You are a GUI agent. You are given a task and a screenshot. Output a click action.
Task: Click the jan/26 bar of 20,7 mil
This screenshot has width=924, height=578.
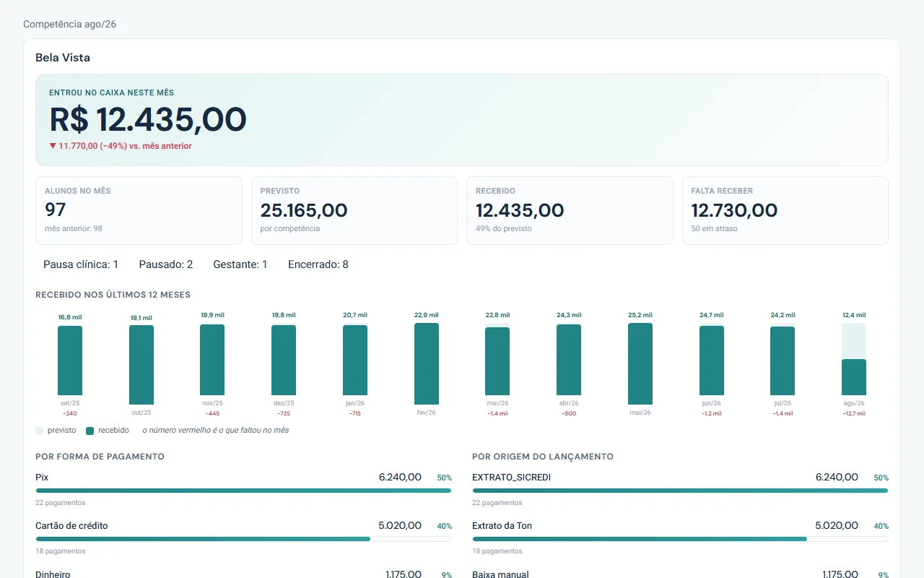pyautogui.click(x=355, y=360)
